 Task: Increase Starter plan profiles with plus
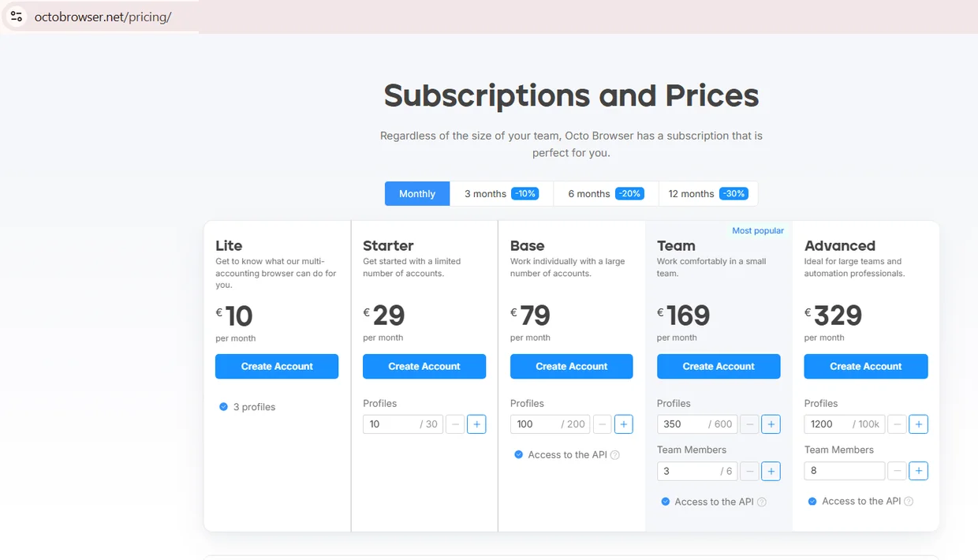coord(476,424)
